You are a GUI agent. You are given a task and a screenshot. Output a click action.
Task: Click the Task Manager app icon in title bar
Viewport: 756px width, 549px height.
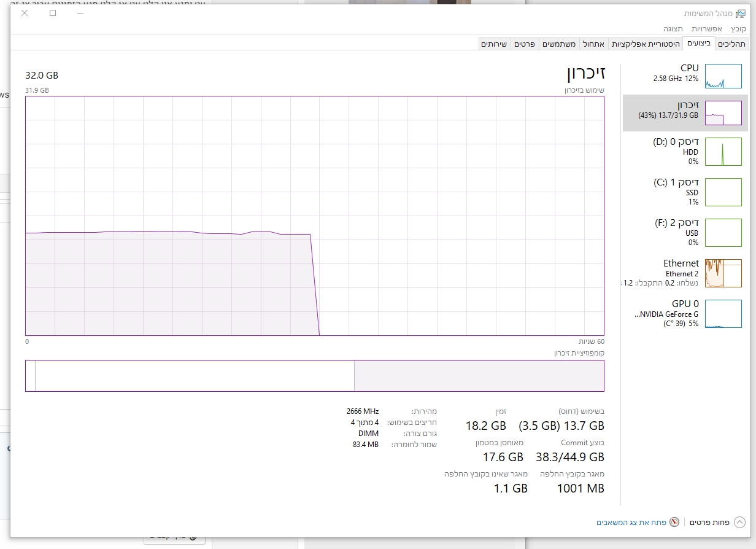pyautogui.click(x=740, y=14)
